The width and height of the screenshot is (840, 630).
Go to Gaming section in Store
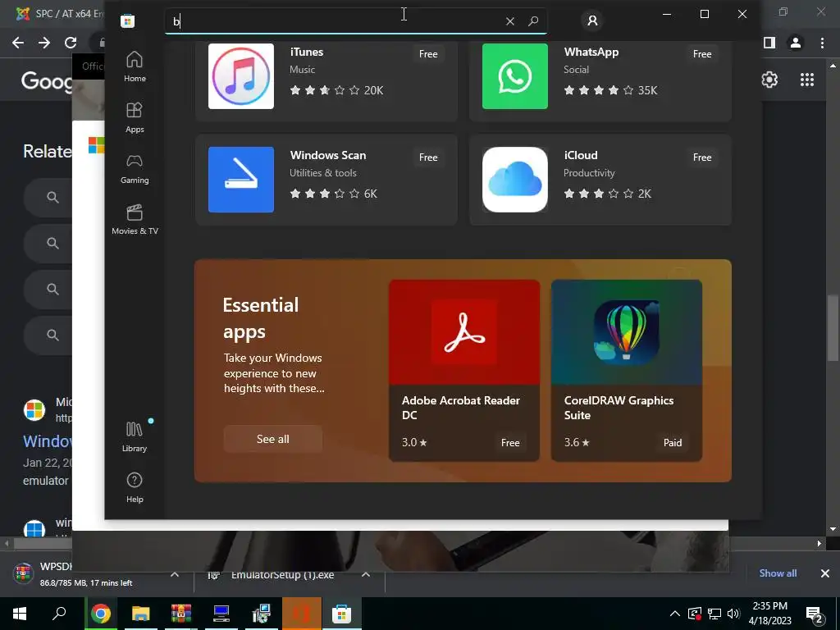[x=135, y=168]
